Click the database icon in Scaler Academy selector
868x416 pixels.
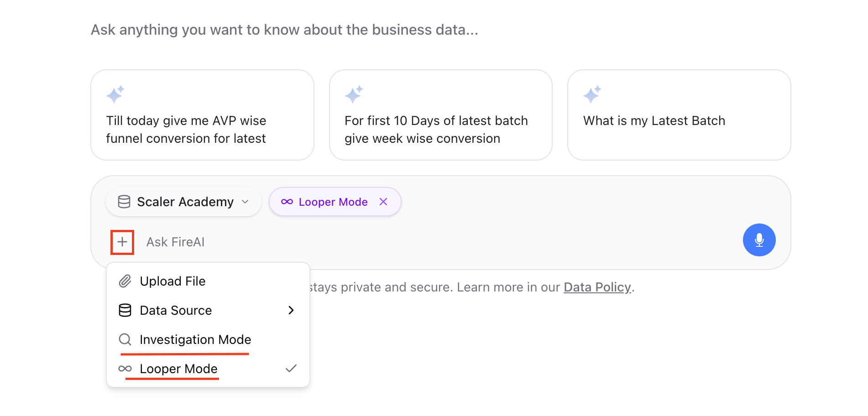pyautogui.click(x=124, y=202)
